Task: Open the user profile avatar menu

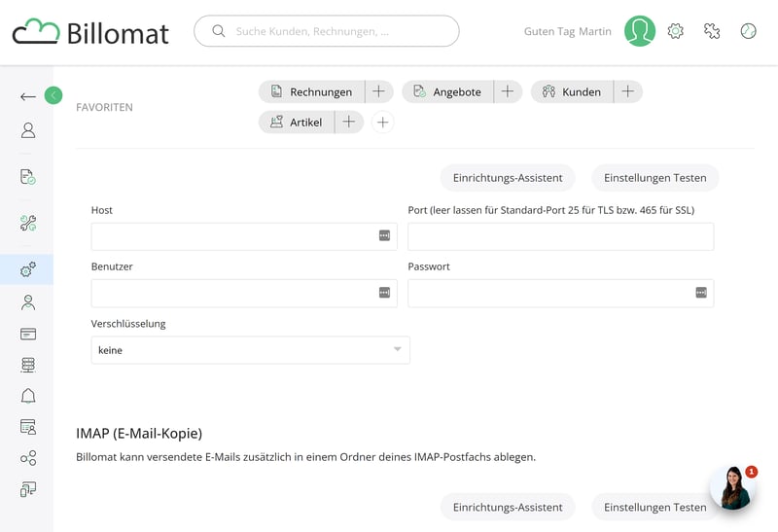Action: pos(640,31)
